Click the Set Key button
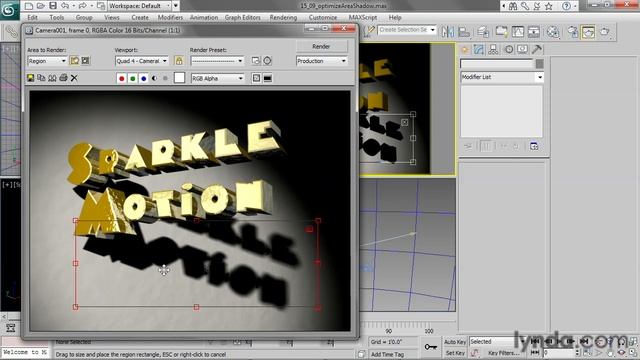The width and height of the screenshot is (640, 360). click(x=455, y=353)
